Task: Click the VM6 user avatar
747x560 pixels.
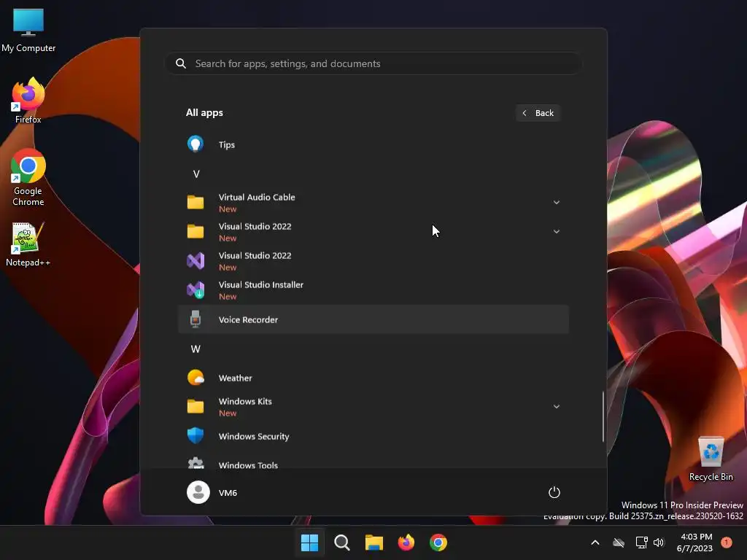Action: (198, 492)
